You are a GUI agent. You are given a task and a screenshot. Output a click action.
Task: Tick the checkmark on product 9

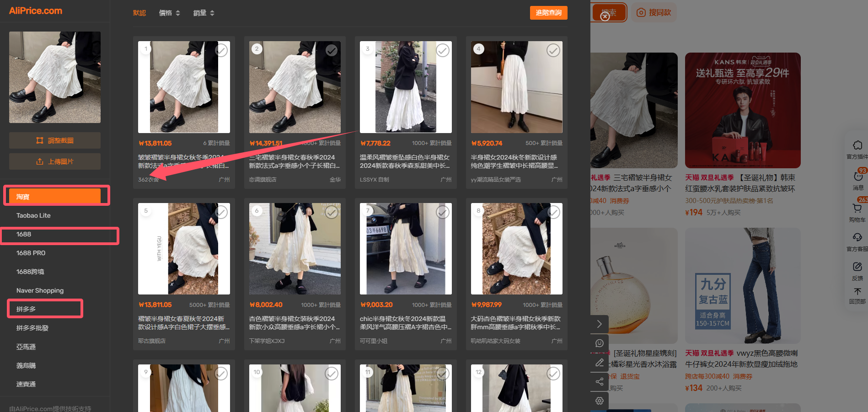click(221, 374)
